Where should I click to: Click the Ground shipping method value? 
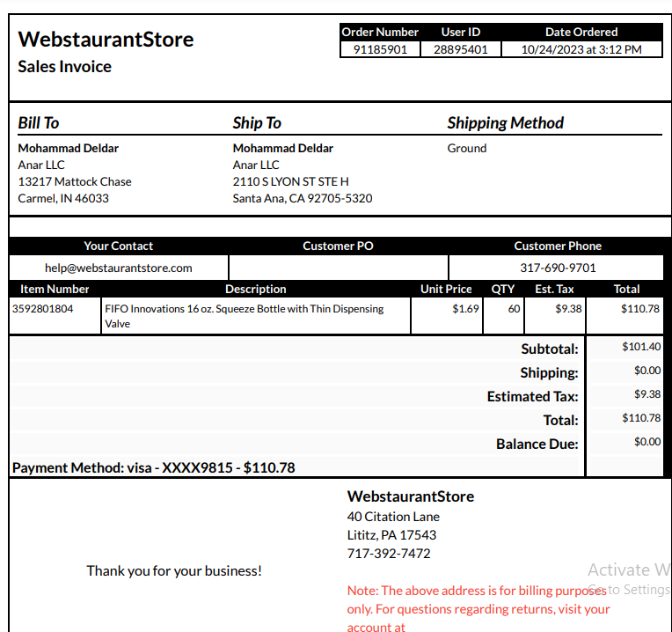click(x=467, y=149)
